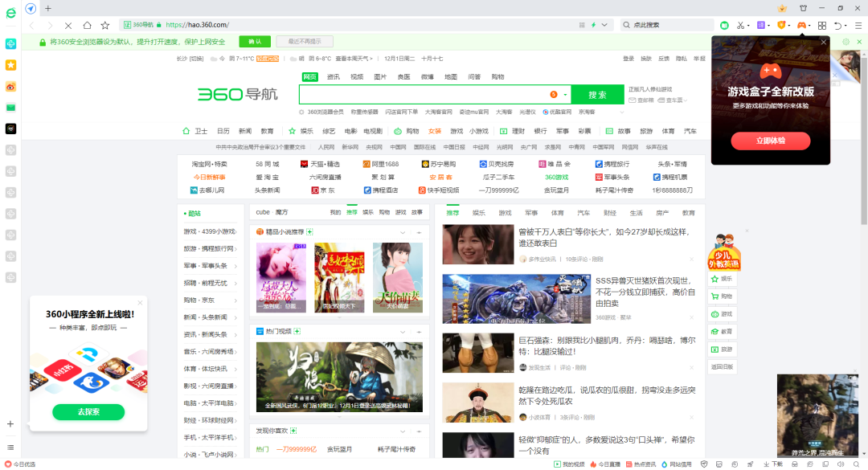The width and height of the screenshot is (868, 470).
Task: Click 今日优选 in bottom status bar
Action: pos(20,464)
